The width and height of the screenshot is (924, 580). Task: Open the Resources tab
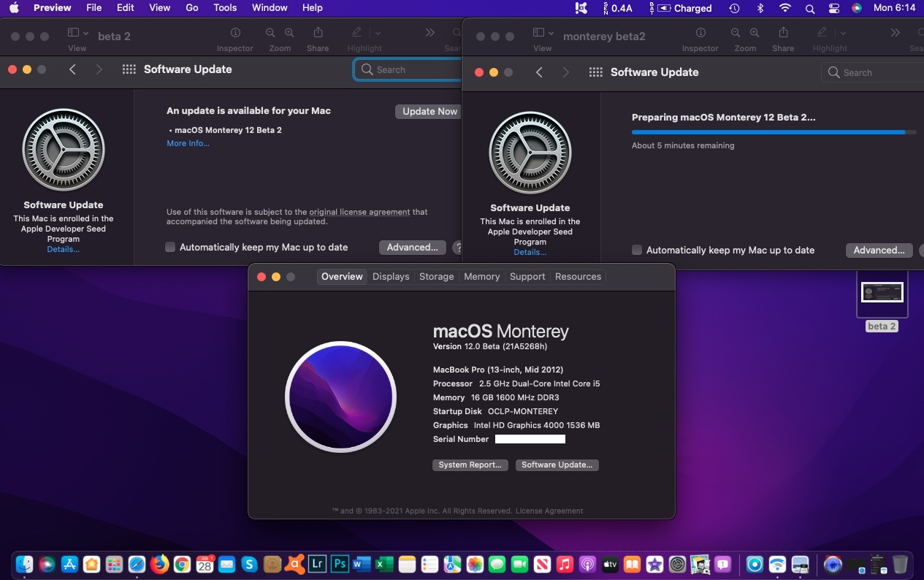pos(579,277)
